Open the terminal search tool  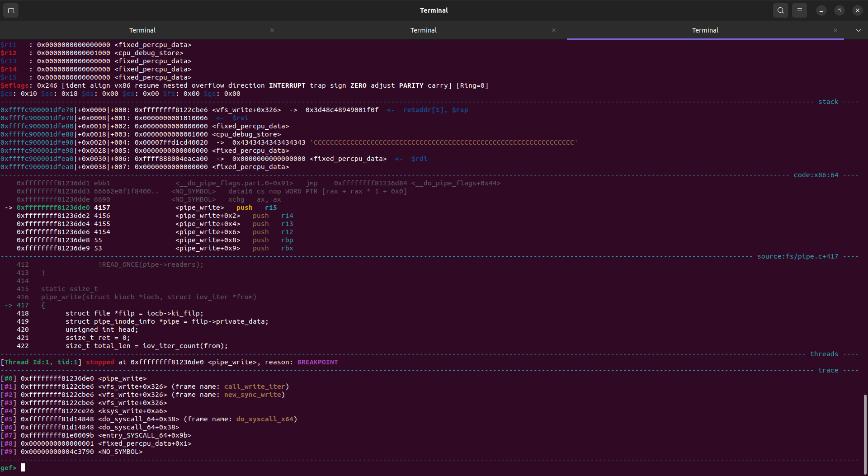tap(780, 10)
